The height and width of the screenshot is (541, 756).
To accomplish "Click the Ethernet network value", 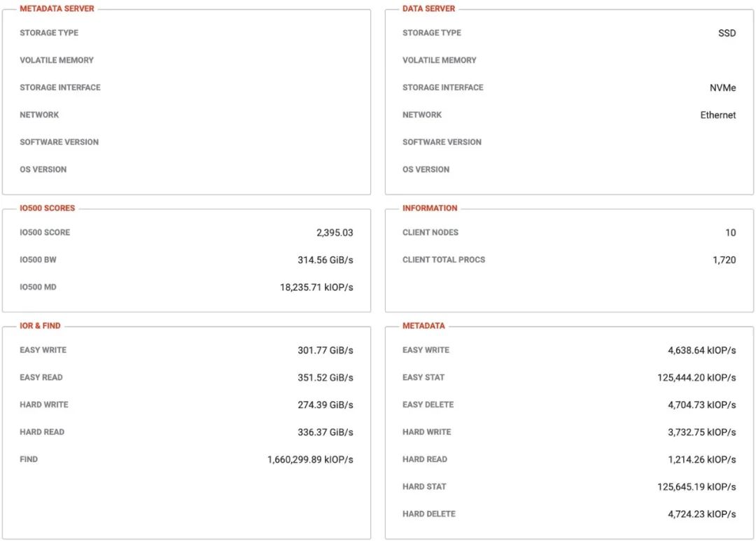I will pos(717,115).
